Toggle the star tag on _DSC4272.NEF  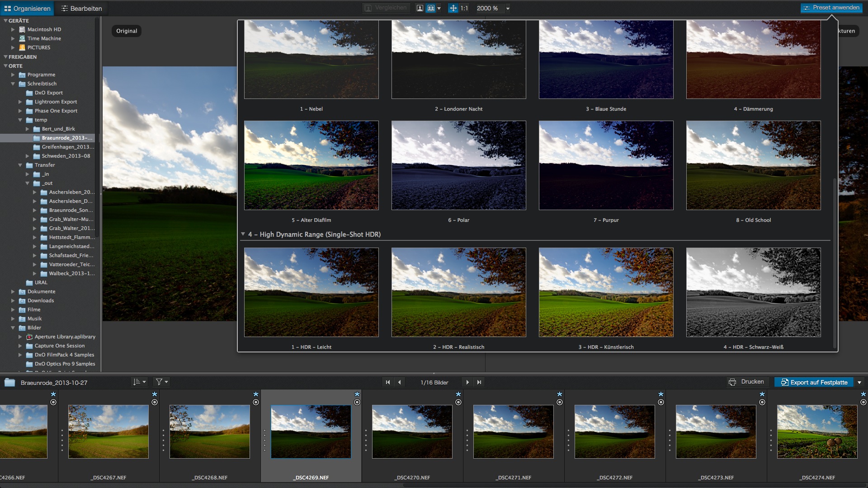661,394
